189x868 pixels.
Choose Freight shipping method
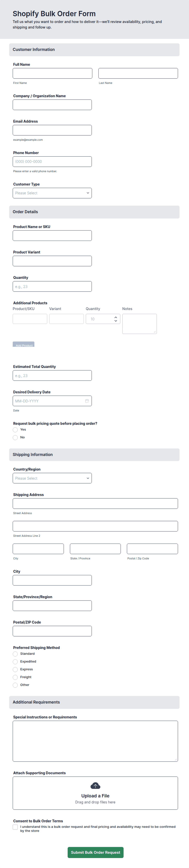click(x=15, y=677)
